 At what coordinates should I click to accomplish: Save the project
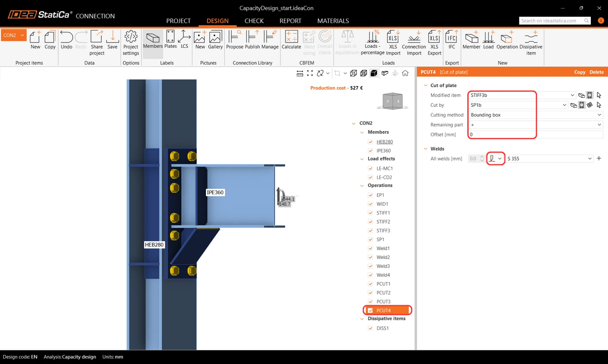[112, 40]
